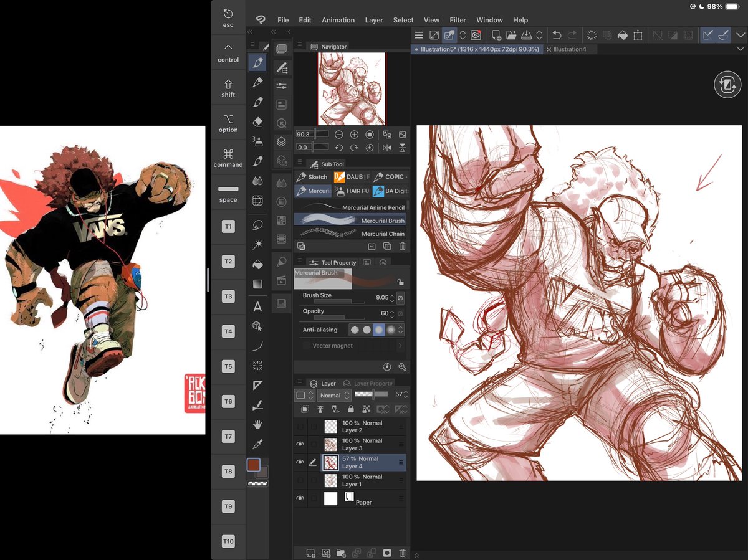This screenshot has width=748, height=560.
Task: Tap the T1 shortcut key
Action: coord(228,227)
